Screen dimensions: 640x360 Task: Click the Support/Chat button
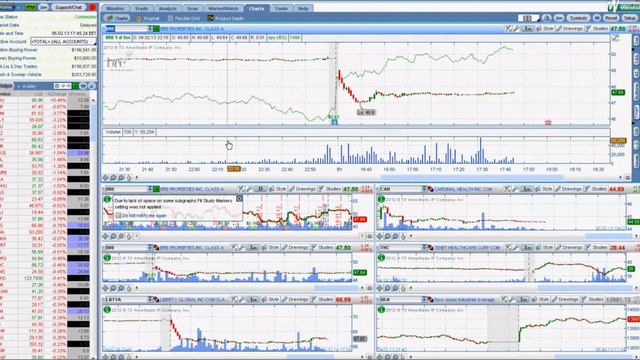click(68, 7)
